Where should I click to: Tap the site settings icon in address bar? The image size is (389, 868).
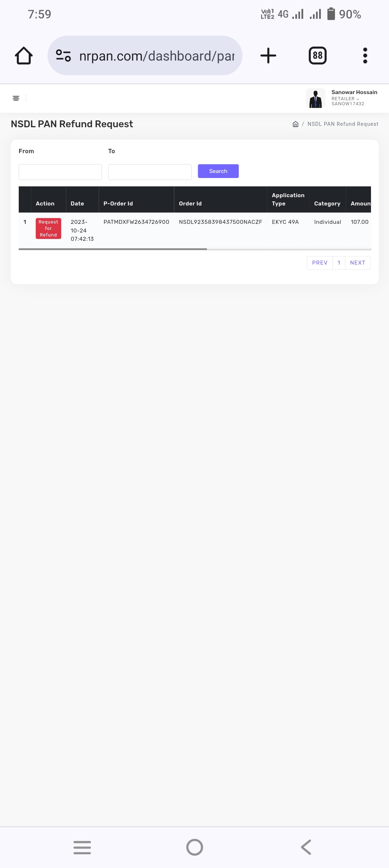pos(63,56)
